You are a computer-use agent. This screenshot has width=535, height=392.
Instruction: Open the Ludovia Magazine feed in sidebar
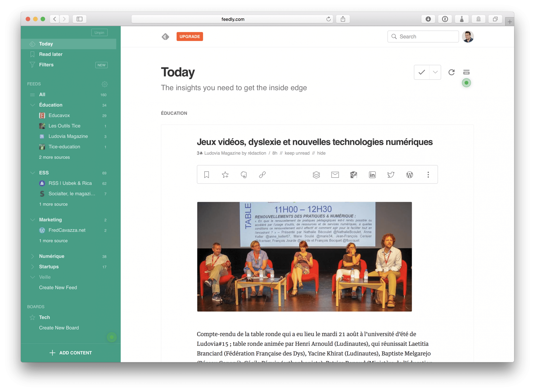69,136
